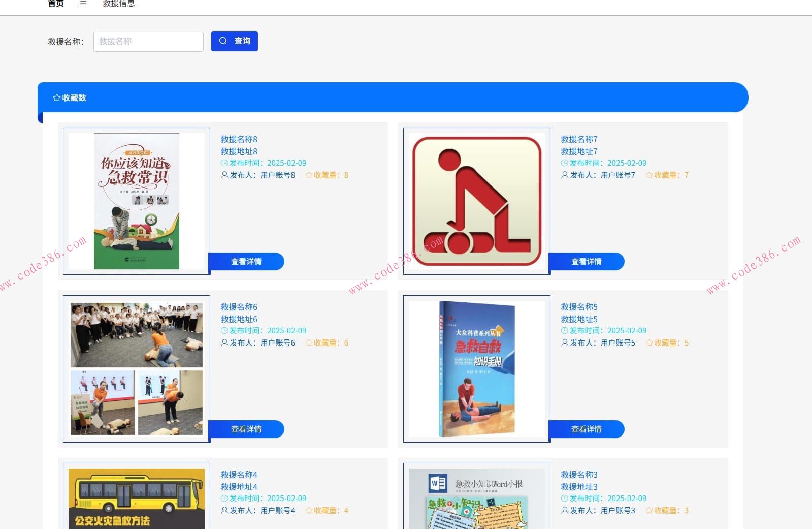Click 发布人：用户账号7 text
812x529 pixels.
603,175
